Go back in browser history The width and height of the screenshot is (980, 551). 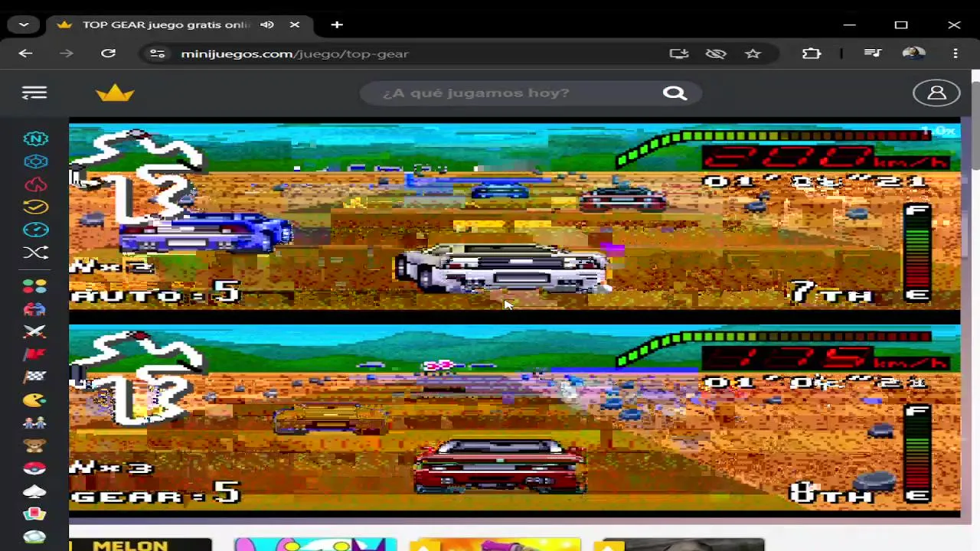[x=25, y=54]
